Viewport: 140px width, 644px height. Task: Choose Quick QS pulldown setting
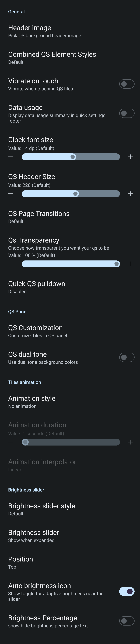coord(37,287)
